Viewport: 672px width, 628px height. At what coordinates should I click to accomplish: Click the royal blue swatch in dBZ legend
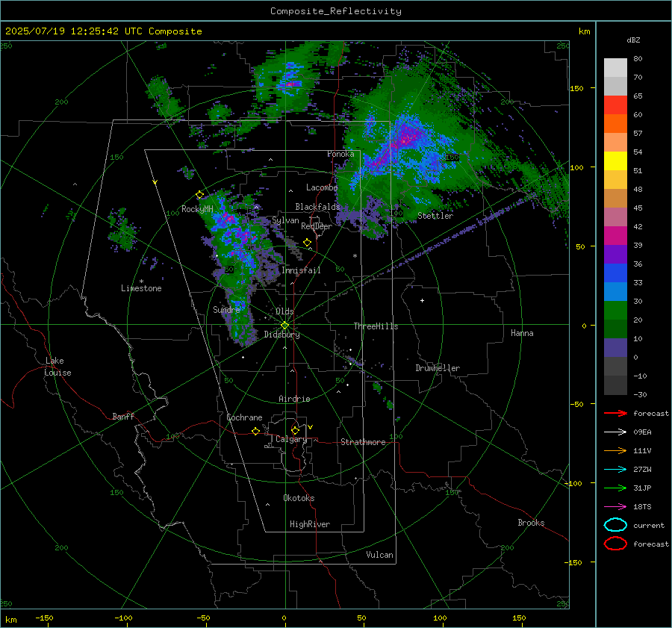pos(615,273)
